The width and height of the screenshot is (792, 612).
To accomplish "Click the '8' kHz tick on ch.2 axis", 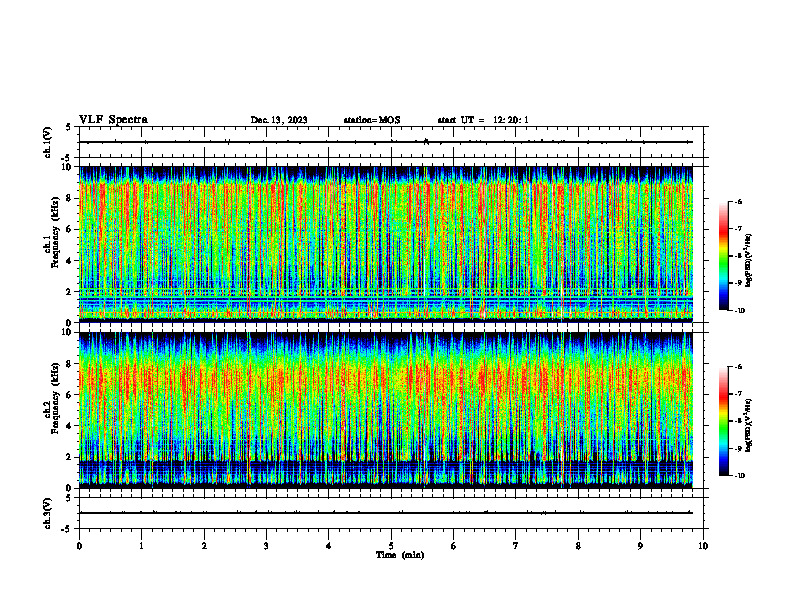I will (x=69, y=364).
